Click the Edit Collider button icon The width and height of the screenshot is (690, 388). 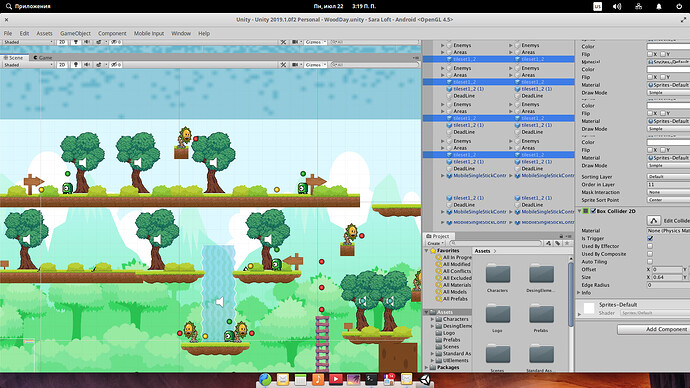click(x=653, y=220)
